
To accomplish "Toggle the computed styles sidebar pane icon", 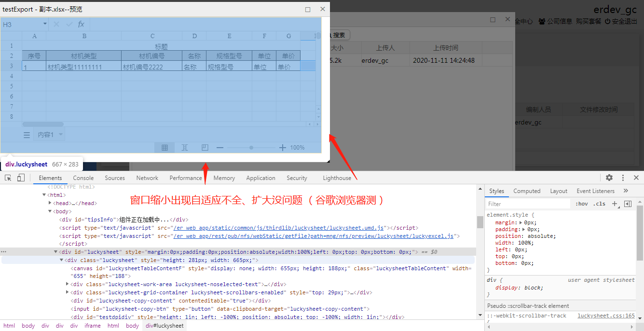I will point(628,204).
